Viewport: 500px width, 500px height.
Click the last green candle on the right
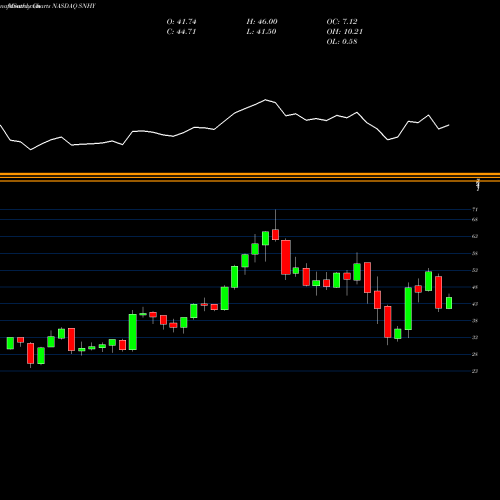pos(449,303)
